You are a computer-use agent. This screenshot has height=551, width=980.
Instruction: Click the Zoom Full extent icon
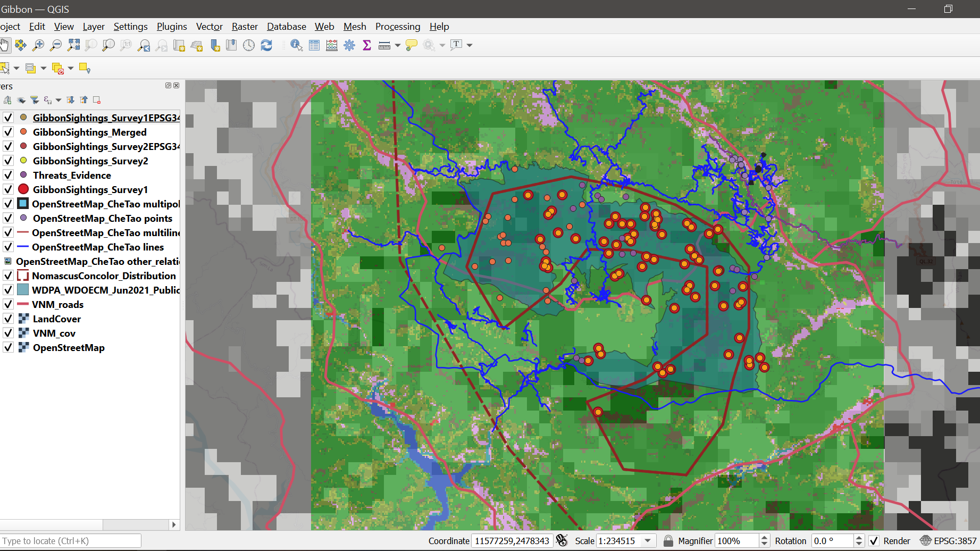[73, 46]
